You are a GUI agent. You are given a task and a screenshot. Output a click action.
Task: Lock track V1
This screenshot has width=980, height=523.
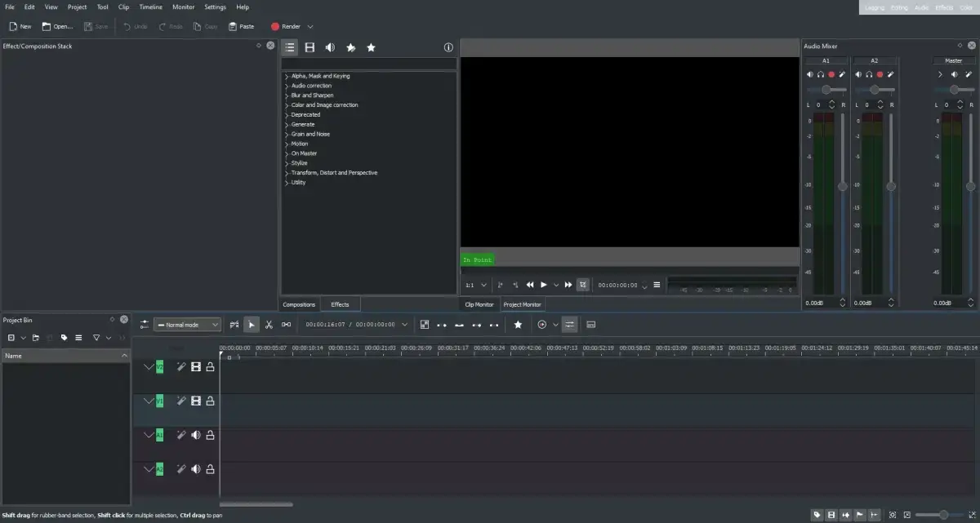pyautogui.click(x=210, y=401)
